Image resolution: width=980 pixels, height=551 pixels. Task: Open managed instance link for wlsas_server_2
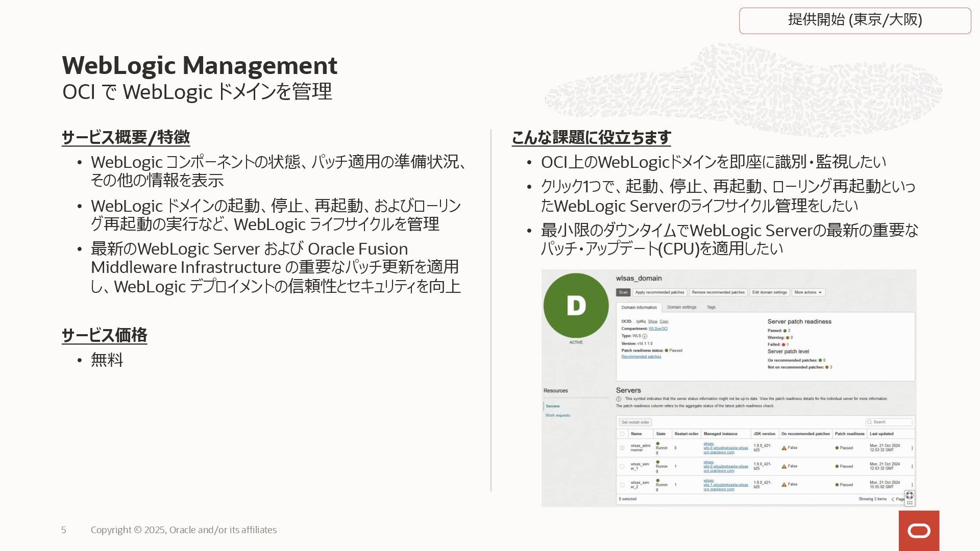[725, 485]
